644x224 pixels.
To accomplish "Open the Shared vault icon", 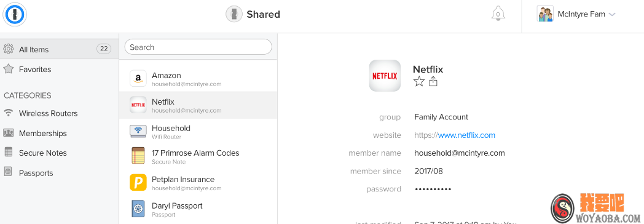I will click(x=234, y=14).
